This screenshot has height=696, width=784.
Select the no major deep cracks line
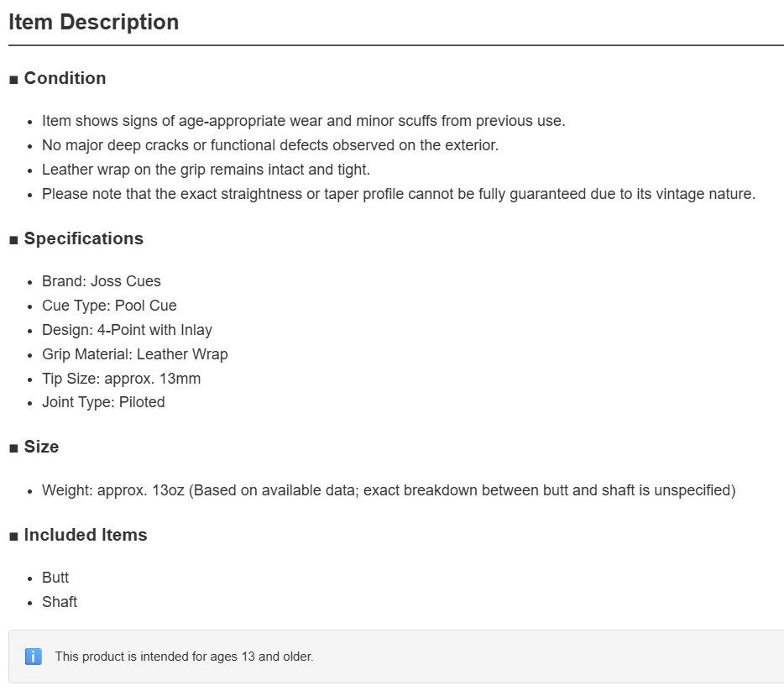270,145
